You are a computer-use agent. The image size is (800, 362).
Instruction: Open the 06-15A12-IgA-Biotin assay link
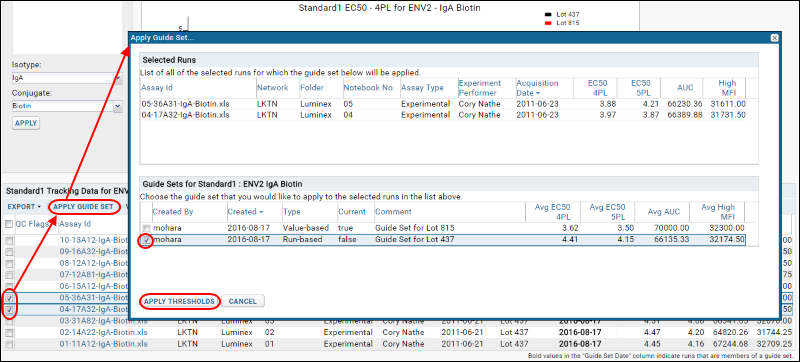(93, 287)
